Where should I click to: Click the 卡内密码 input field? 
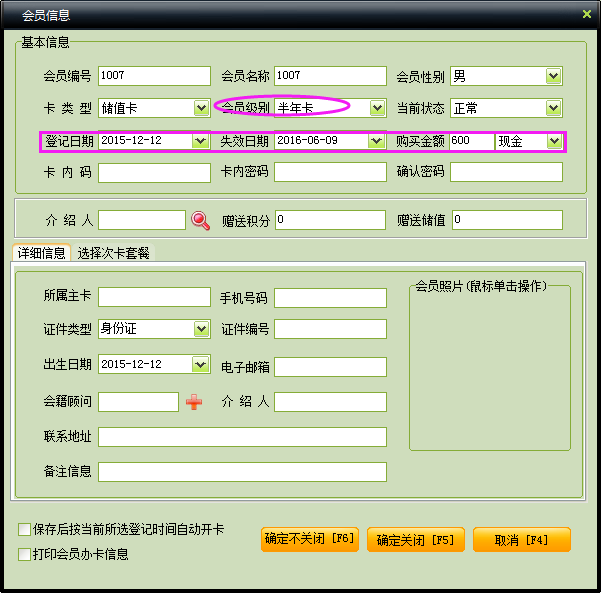[x=330, y=172]
